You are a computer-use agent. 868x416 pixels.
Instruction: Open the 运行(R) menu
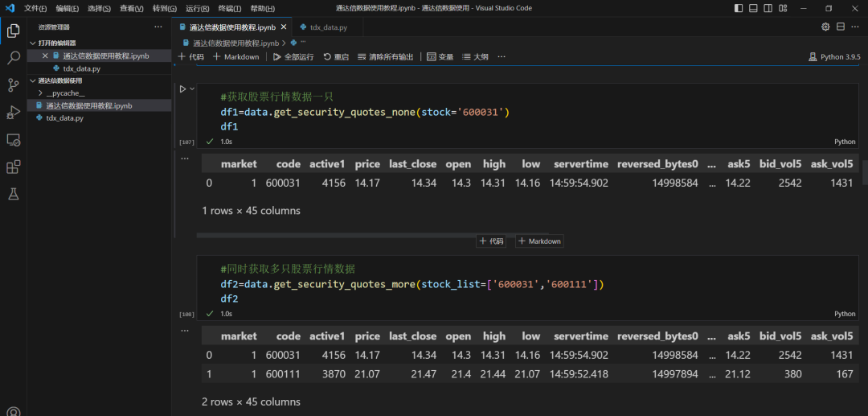coord(198,8)
